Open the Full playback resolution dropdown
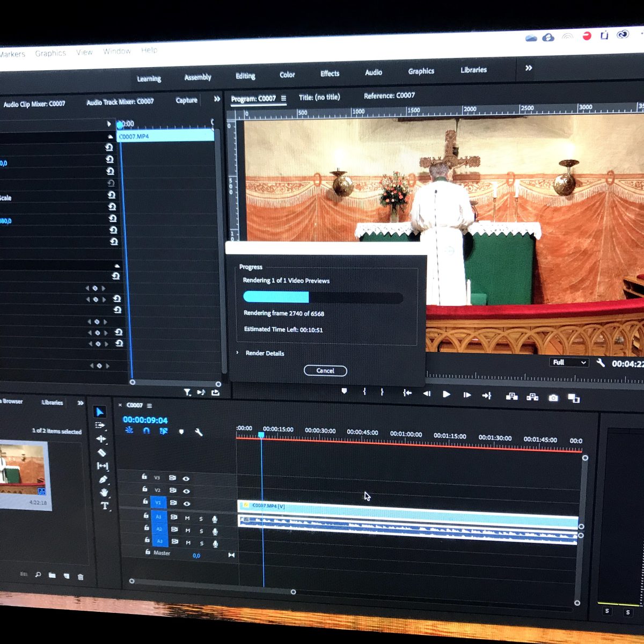 coord(569,362)
